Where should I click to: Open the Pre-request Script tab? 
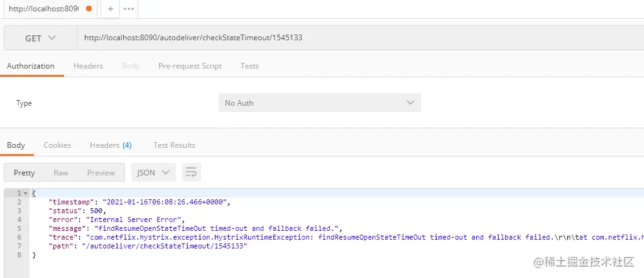coord(190,66)
